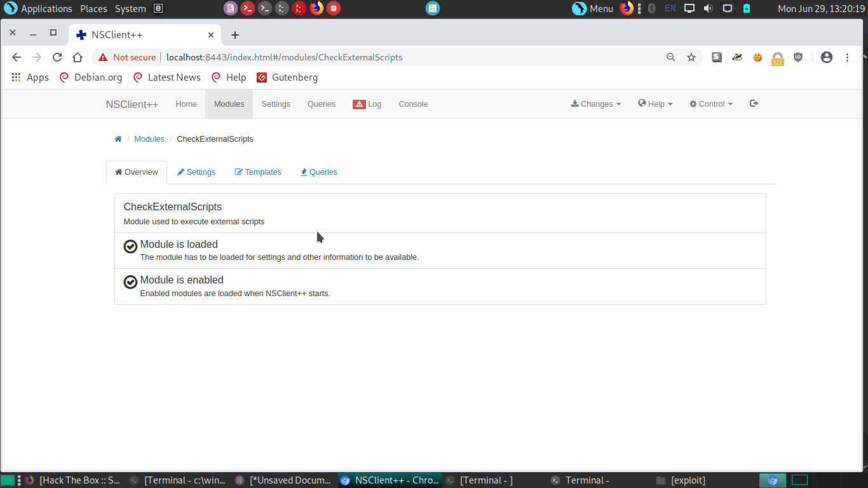Viewport: 868px width, 488px height.
Task: Switch to the Templates tab
Action: [258, 172]
